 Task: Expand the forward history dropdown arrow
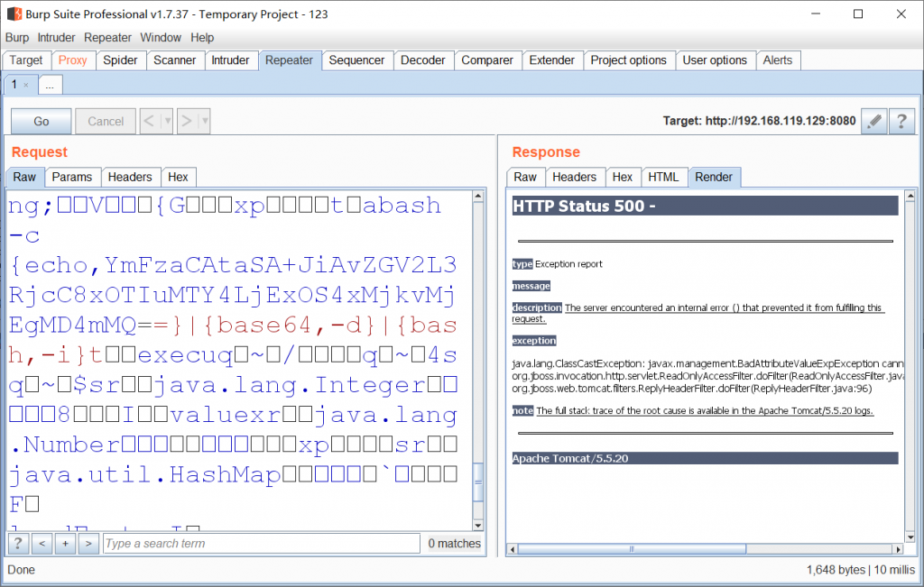pos(205,122)
